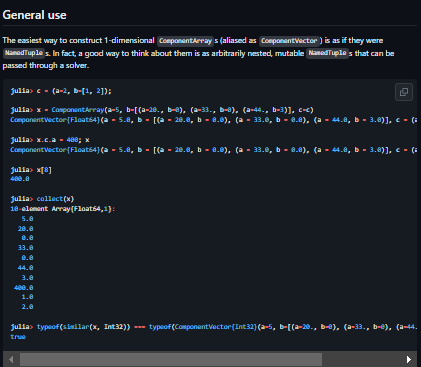Copy the code block with the clipboard icon

(404, 92)
